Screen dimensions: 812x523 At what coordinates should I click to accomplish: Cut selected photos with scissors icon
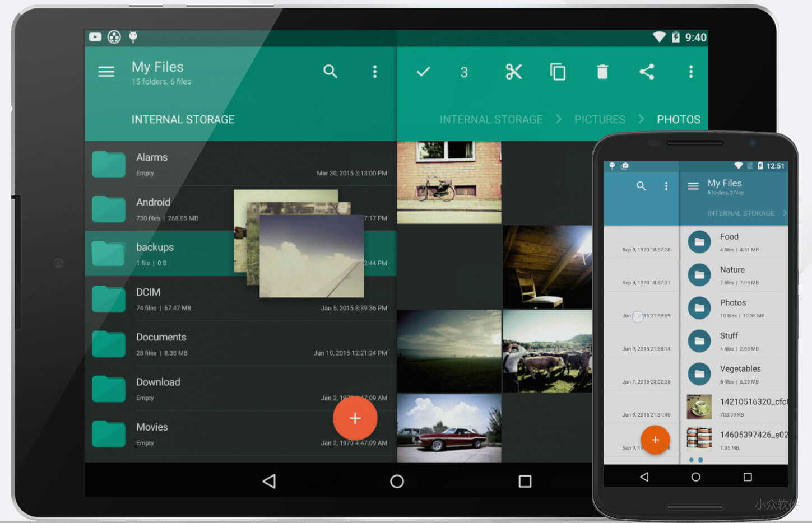point(513,72)
